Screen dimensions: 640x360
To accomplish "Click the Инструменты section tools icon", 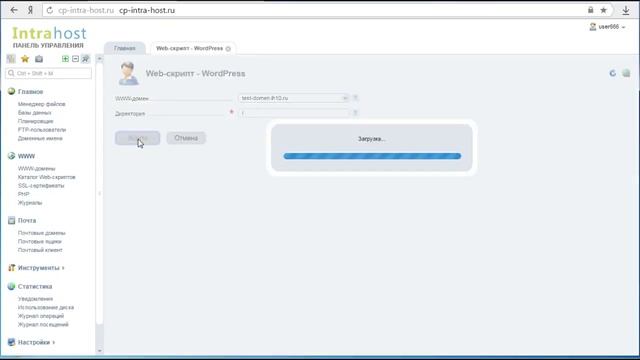I will (x=11, y=268).
